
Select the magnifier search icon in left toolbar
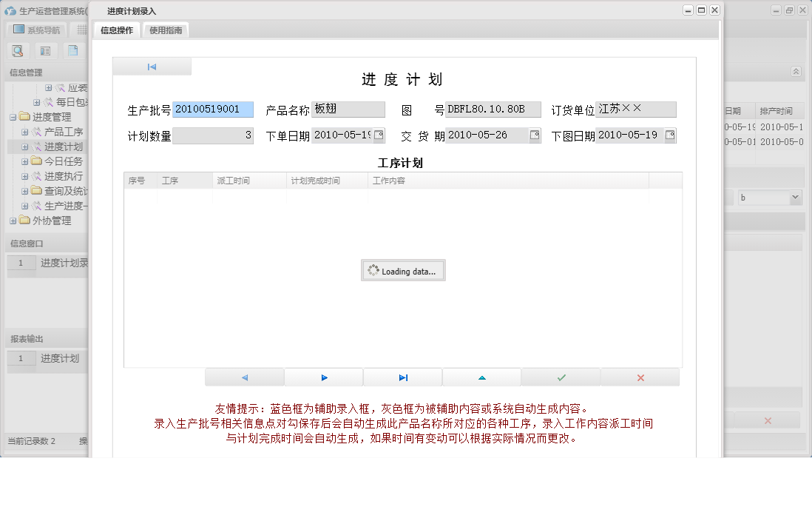point(18,50)
